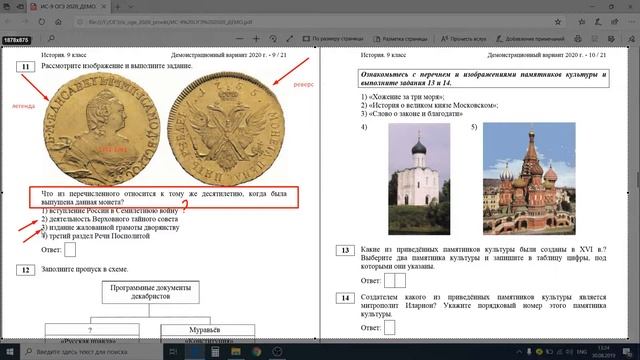Click «Слово о законе и благодати» item
Viewport: 640px width, 360px height.
pyautogui.click(x=412, y=114)
